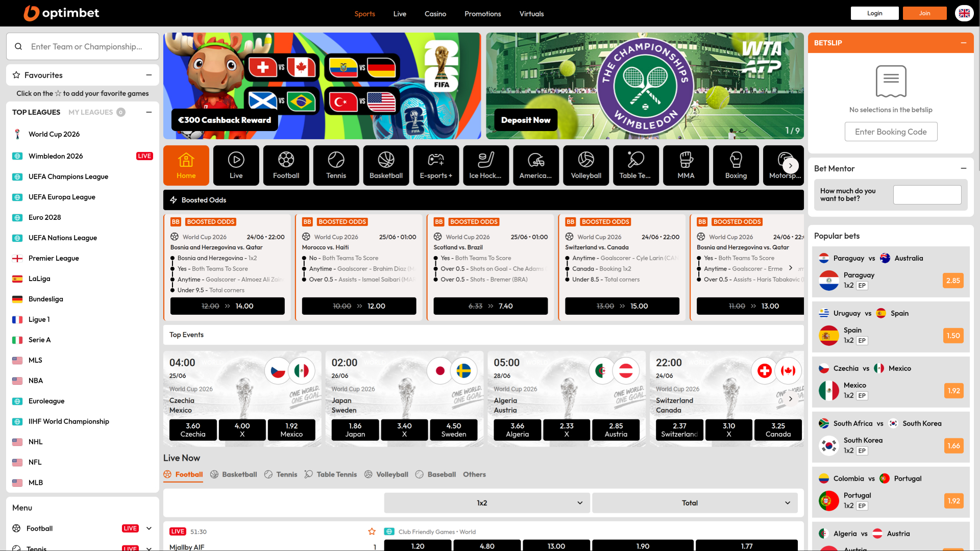Open the Live navigation tab
This screenshot has height=551, width=980.
pyautogui.click(x=400, y=14)
